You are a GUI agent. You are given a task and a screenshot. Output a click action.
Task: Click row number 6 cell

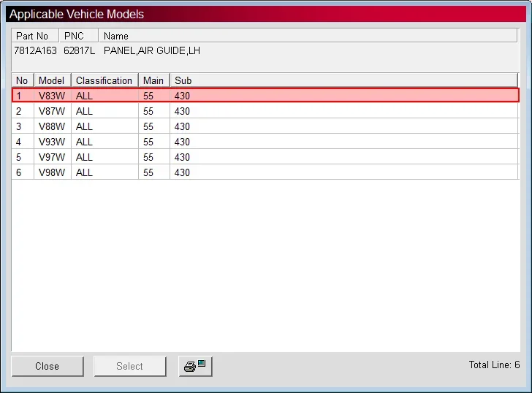pyautogui.click(x=23, y=172)
